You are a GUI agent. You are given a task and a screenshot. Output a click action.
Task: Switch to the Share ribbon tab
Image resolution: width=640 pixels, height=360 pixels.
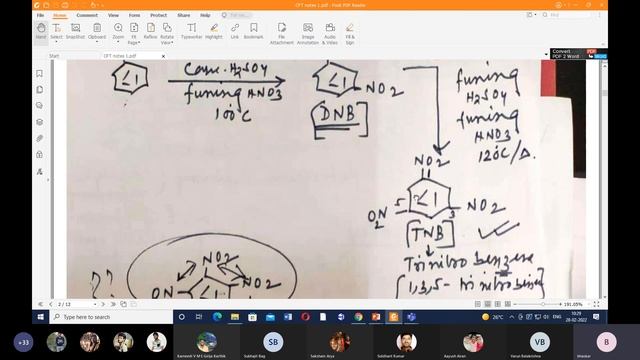(x=184, y=15)
